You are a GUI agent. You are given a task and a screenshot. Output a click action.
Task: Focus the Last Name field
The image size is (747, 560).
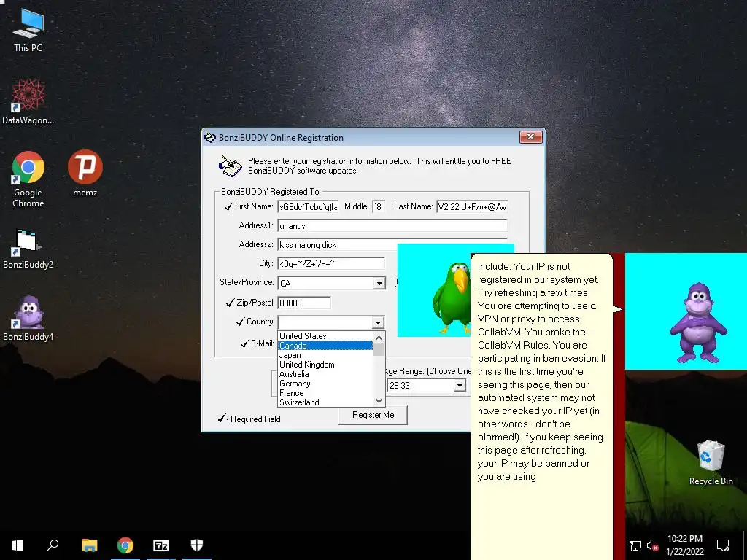[x=472, y=206]
